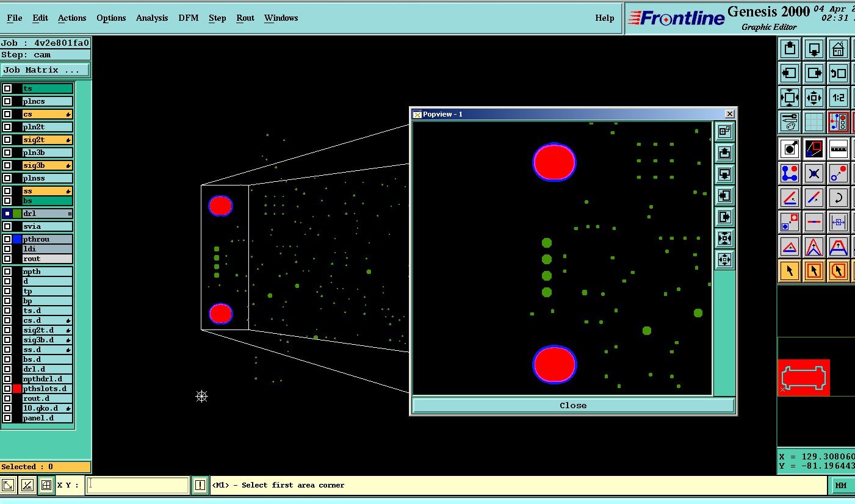Select the ruler measure tool icon
855x504 pixels.
coord(839,149)
